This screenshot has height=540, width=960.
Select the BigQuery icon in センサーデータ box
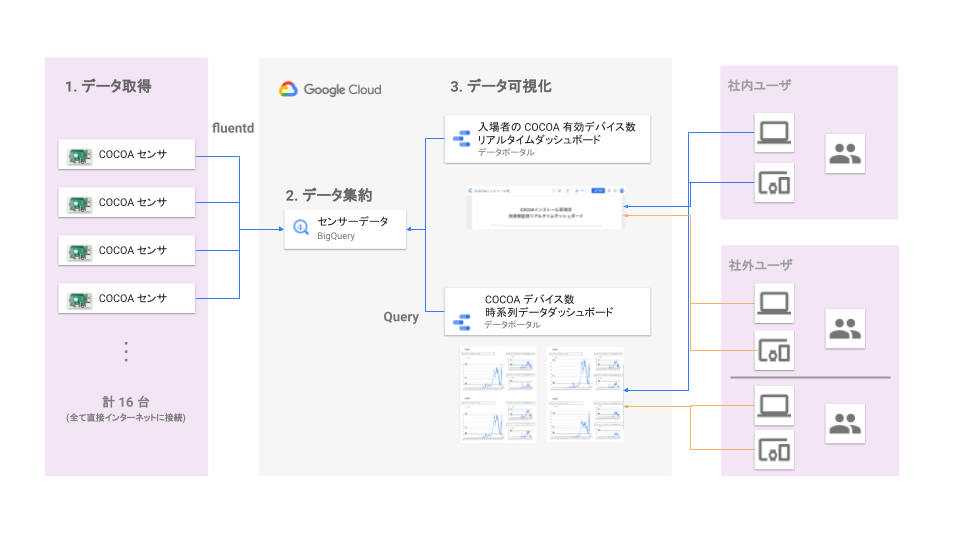point(301,227)
